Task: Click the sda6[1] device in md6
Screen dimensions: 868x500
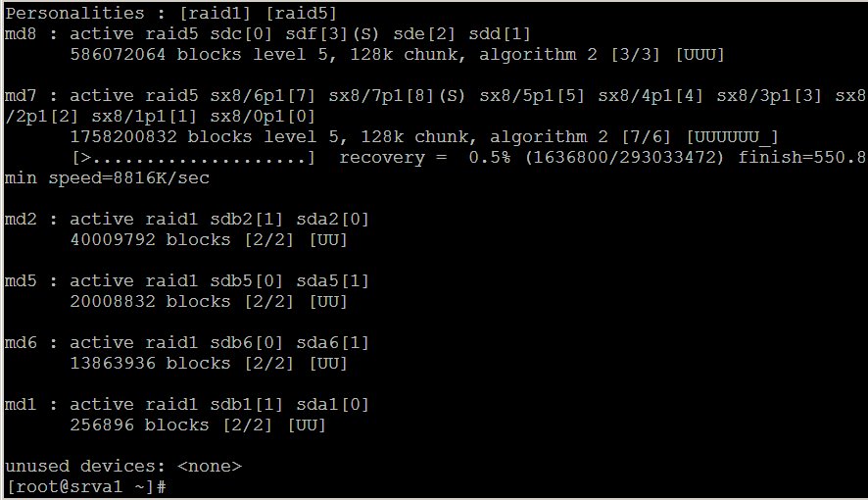Action: coord(333,343)
